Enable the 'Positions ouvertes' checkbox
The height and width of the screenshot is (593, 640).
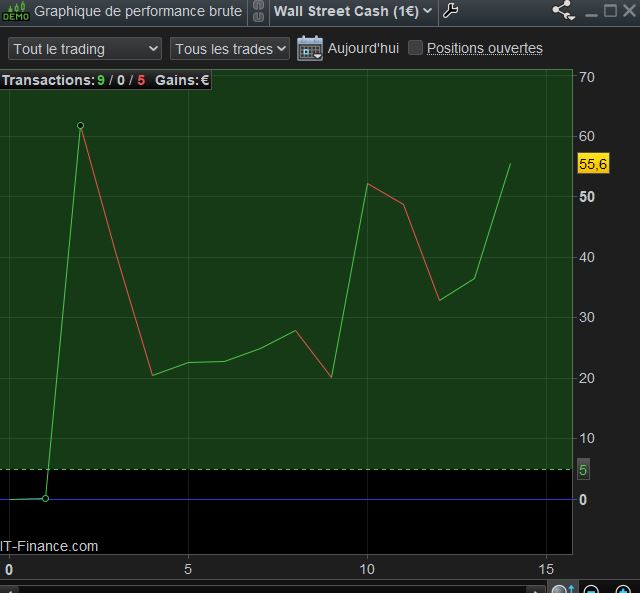pos(416,48)
